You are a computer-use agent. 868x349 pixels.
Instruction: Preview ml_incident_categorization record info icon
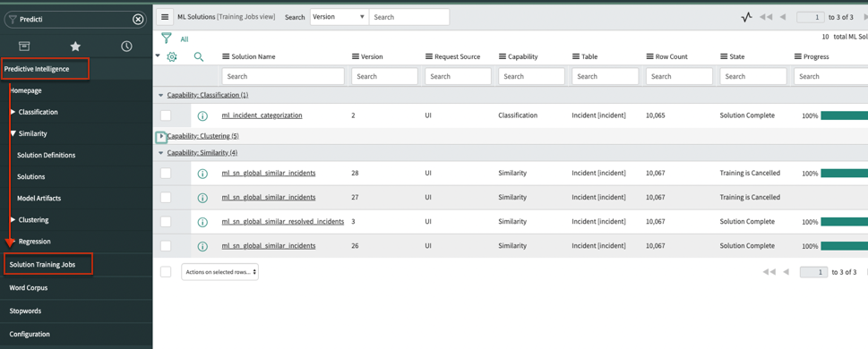(x=202, y=115)
